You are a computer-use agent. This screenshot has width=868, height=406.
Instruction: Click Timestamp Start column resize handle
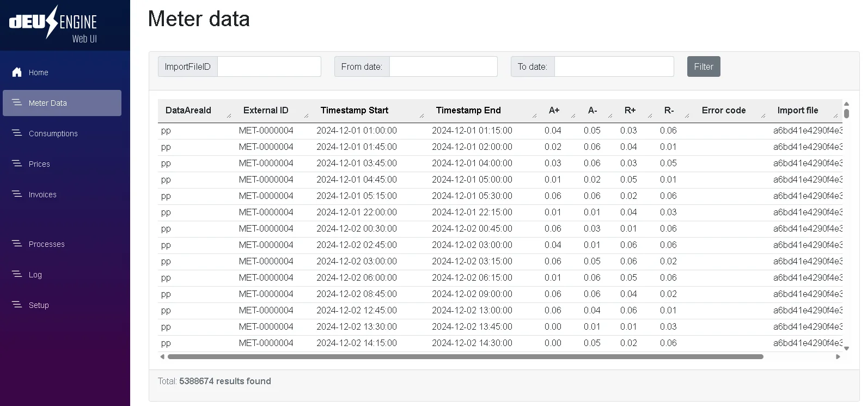pos(421,116)
